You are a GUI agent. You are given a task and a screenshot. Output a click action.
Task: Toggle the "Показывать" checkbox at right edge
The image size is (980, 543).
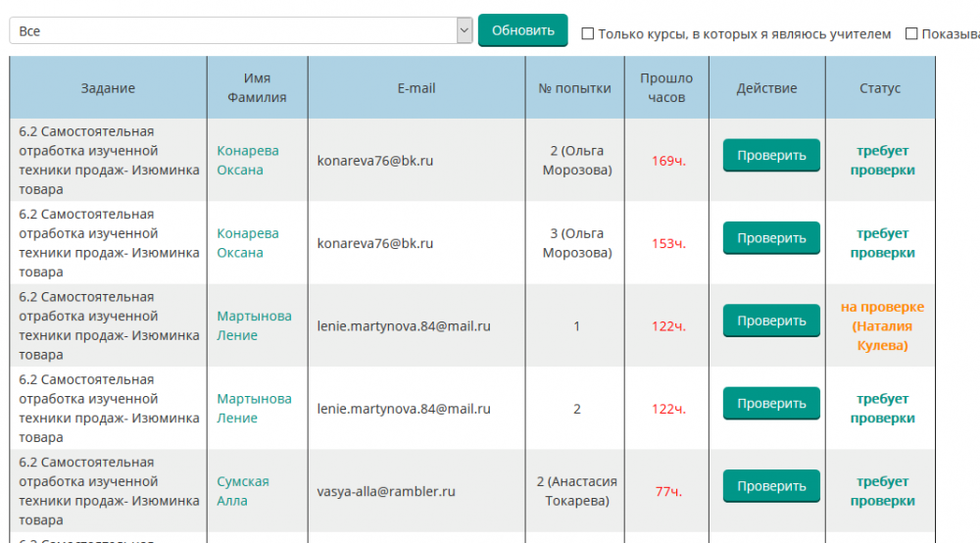click(911, 33)
